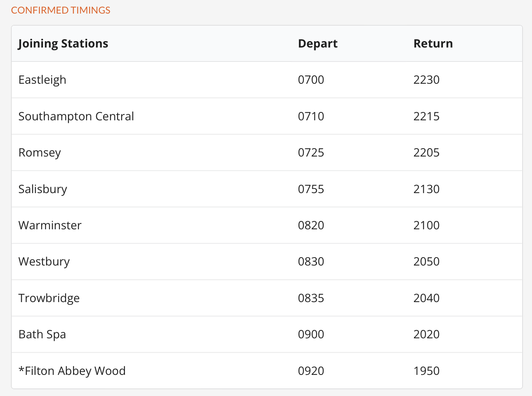Click the 1950 Filton Abbey Wood return time

click(x=426, y=371)
